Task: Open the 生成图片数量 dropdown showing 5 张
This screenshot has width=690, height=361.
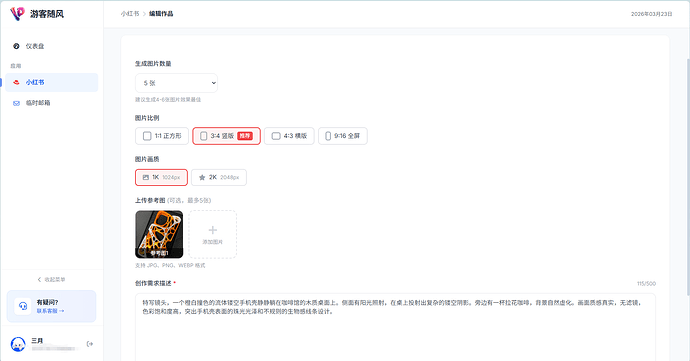Action: (x=176, y=83)
